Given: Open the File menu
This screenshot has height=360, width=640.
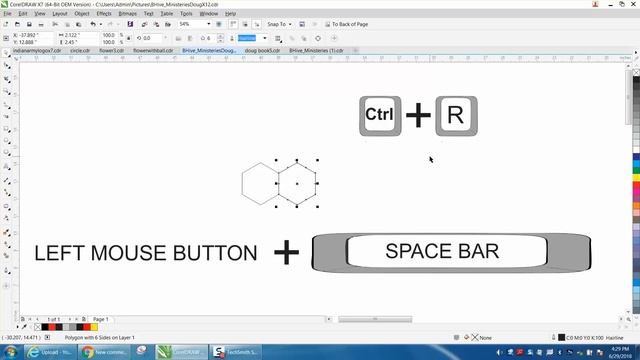Looking at the screenshot, I should pyautogui.click(x=7, y=13).
